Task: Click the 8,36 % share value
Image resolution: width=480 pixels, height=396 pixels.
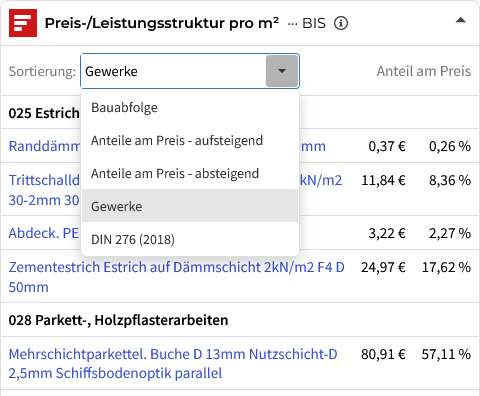Action: (x=450, y=180)
